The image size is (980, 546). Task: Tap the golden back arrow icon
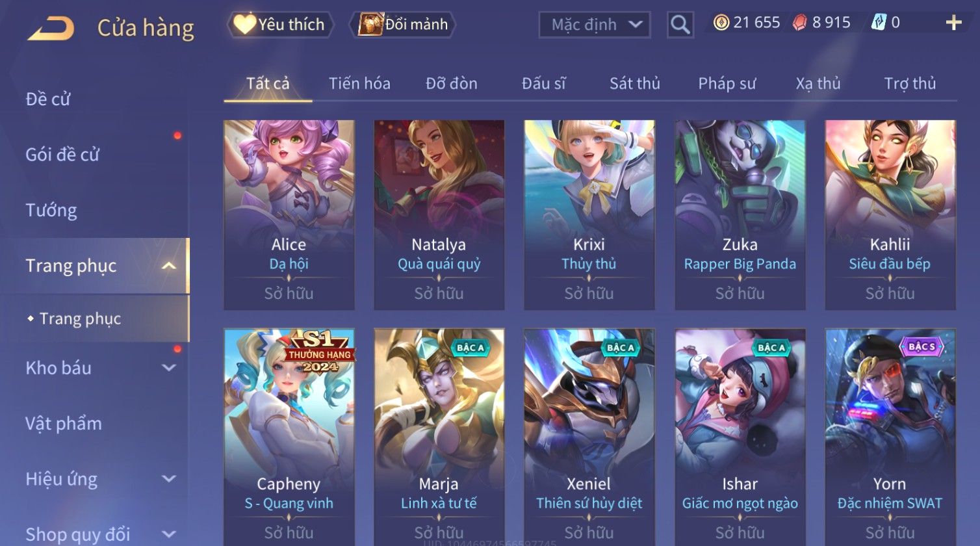(x=51, y=28)
